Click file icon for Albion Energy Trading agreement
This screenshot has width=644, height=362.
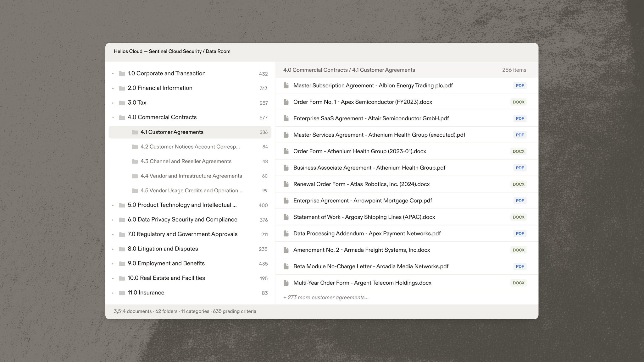click(286, 85)
